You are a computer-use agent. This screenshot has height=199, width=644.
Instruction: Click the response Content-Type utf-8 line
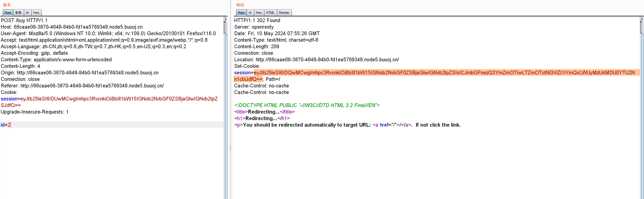coord(276,40)
